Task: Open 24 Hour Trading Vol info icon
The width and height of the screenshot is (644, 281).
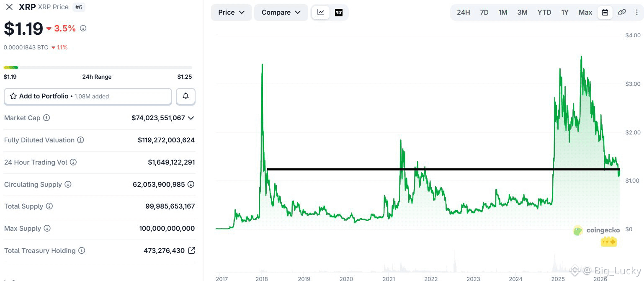Action: point(73,162)
